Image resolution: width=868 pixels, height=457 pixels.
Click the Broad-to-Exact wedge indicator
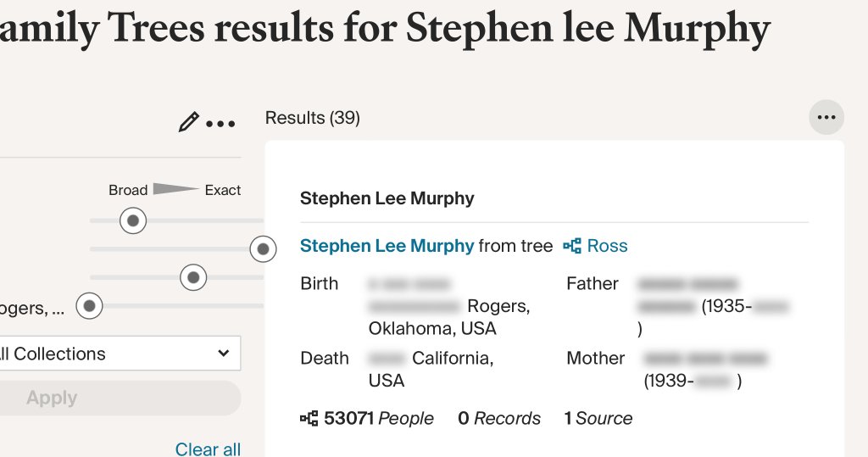click(x=175, y=189)
